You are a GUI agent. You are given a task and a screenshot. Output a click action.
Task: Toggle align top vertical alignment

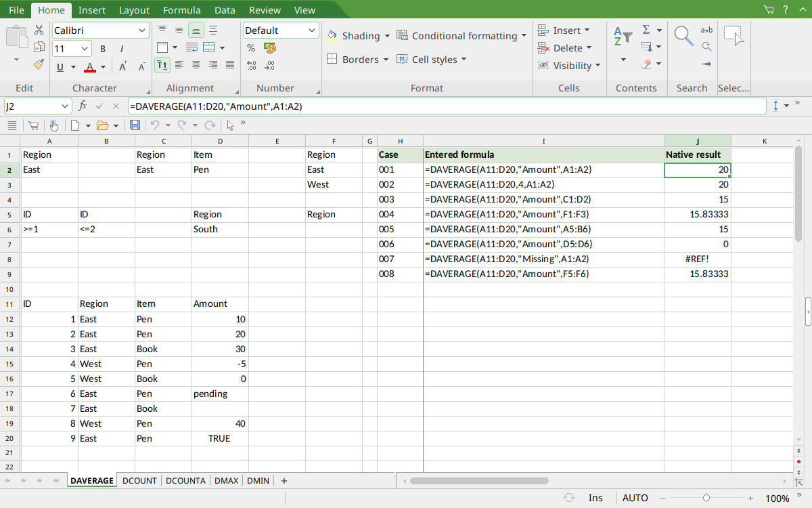162,30
